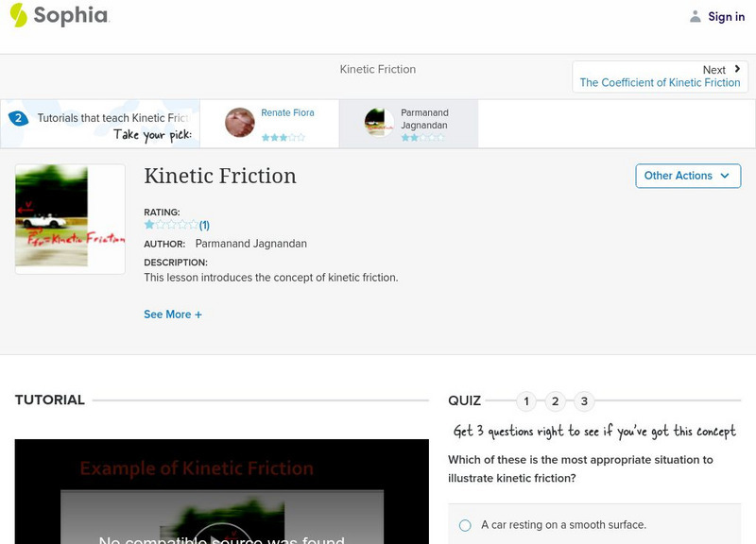The width and height of the screenshot is (756, 544).
Task: Select quiz step circle 3
Action: (x=585, y=401)
